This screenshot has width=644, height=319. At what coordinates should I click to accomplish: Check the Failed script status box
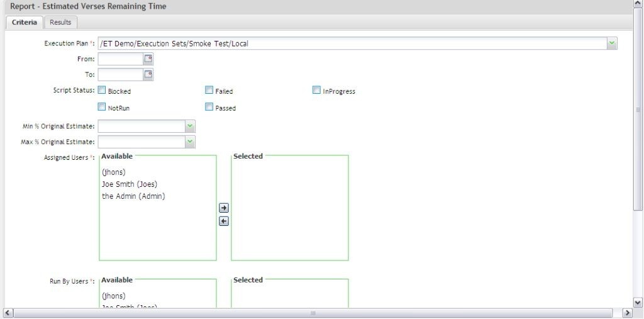(x=209, y=91)
